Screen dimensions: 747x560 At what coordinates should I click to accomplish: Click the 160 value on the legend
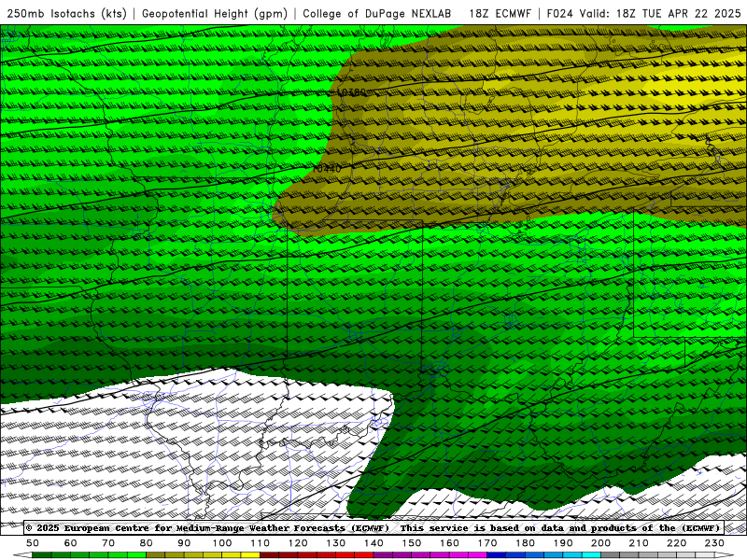coord(449,543)
